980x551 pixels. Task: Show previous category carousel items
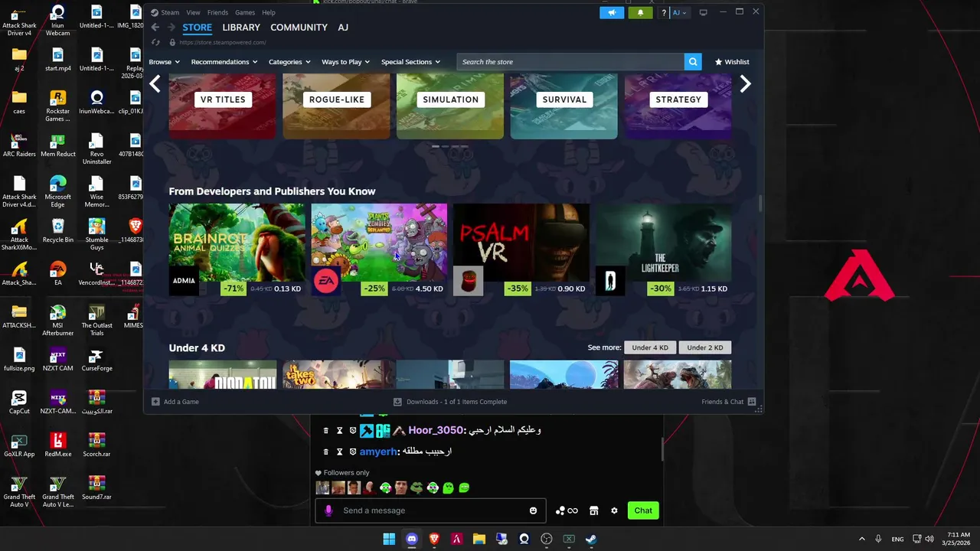pos(155,84)
